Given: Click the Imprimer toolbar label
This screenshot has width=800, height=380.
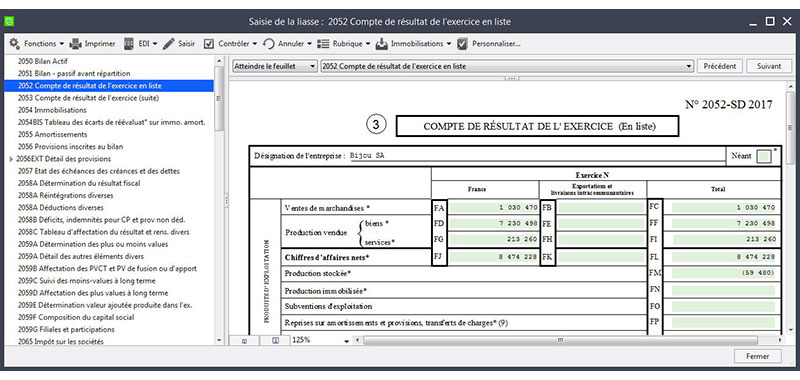Looking at the screenshot, I should point(100,44).
